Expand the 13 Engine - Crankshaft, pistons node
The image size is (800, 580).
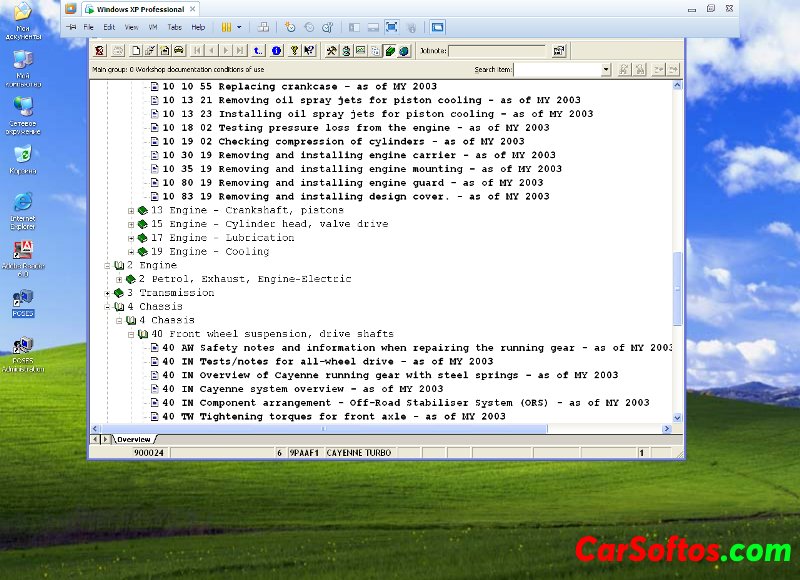[x=131, y=211]
